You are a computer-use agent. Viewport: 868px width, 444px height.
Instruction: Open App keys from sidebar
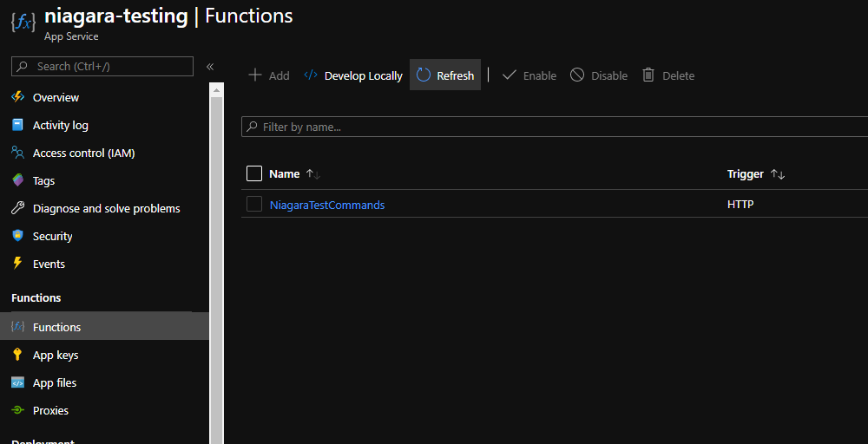tap(56, 355)
